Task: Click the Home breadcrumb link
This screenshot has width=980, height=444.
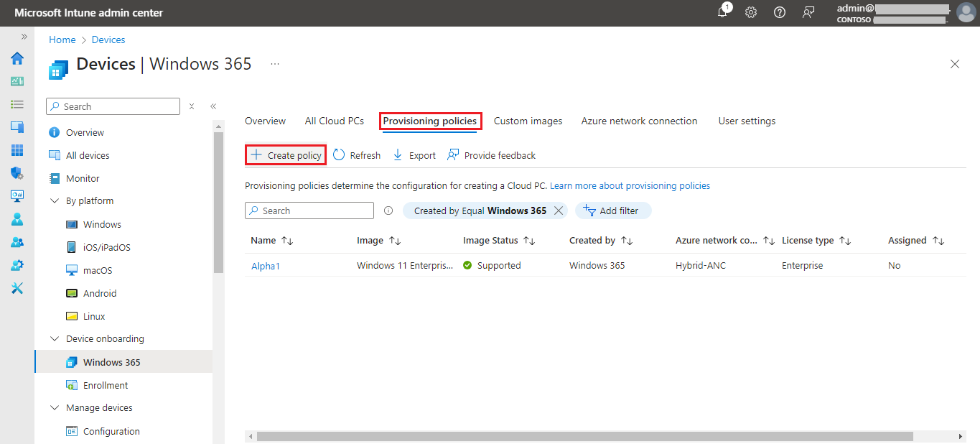Action: [62, 40]
